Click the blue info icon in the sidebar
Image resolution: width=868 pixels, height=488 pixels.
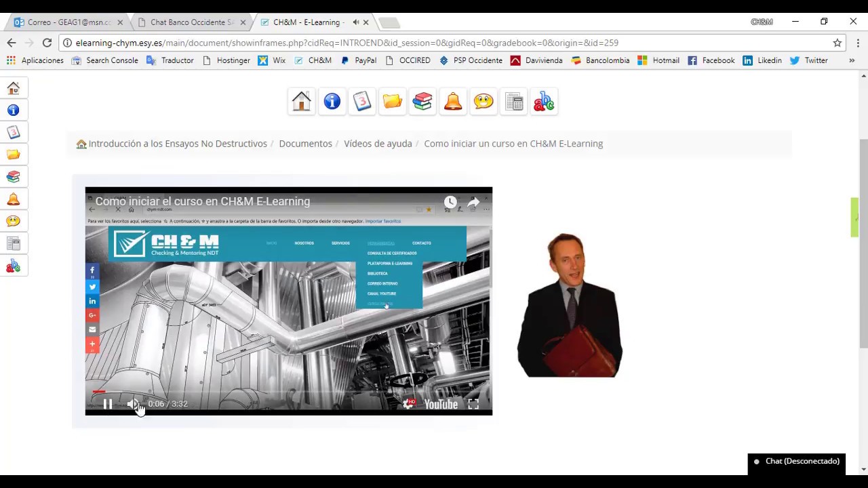coord(14,110)
